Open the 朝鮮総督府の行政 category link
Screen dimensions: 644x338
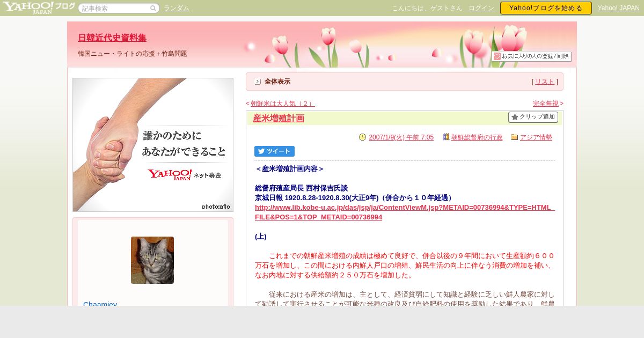477,137
